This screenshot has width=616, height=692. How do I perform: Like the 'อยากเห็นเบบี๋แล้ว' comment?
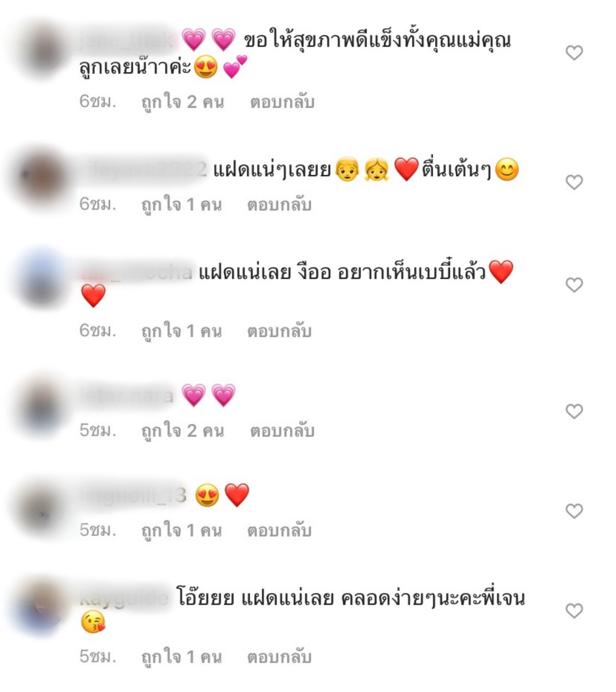click(x=574, y=284)
